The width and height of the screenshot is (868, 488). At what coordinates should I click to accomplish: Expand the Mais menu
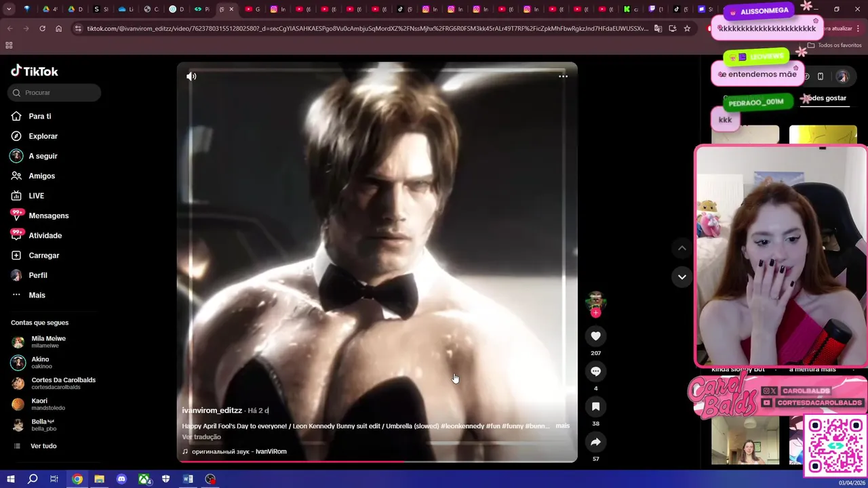point(37,296)
